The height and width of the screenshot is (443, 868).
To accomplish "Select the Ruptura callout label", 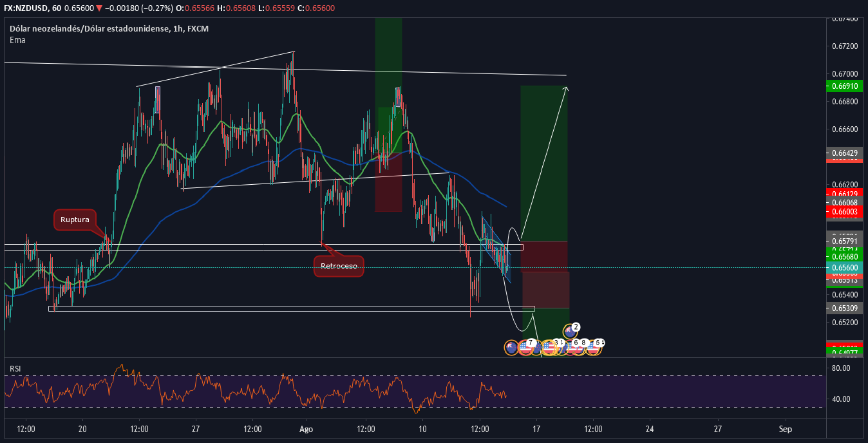I will click(x=75, y=220).
